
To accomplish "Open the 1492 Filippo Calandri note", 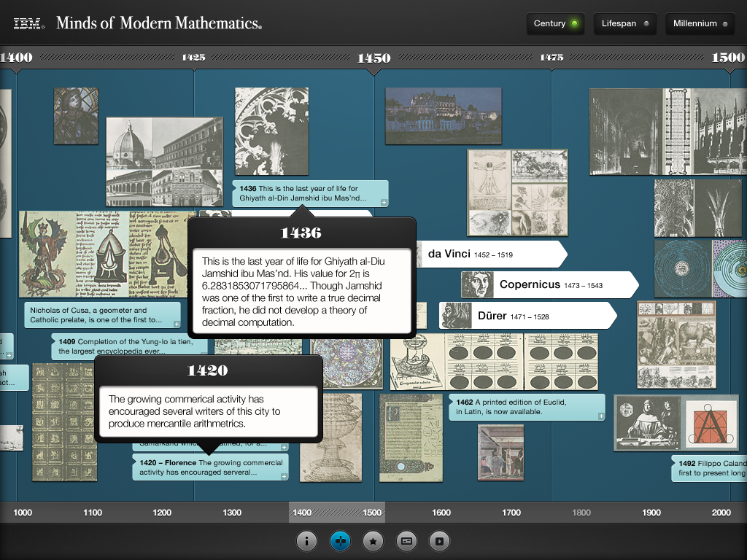I will point(709,468).
